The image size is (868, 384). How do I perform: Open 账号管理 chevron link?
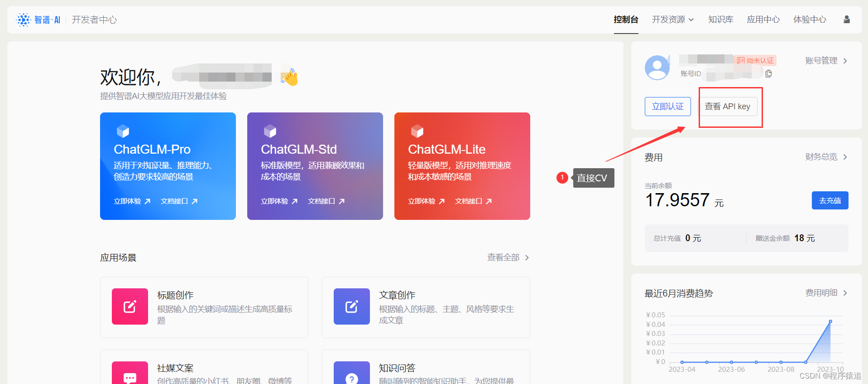click(826, 61)
